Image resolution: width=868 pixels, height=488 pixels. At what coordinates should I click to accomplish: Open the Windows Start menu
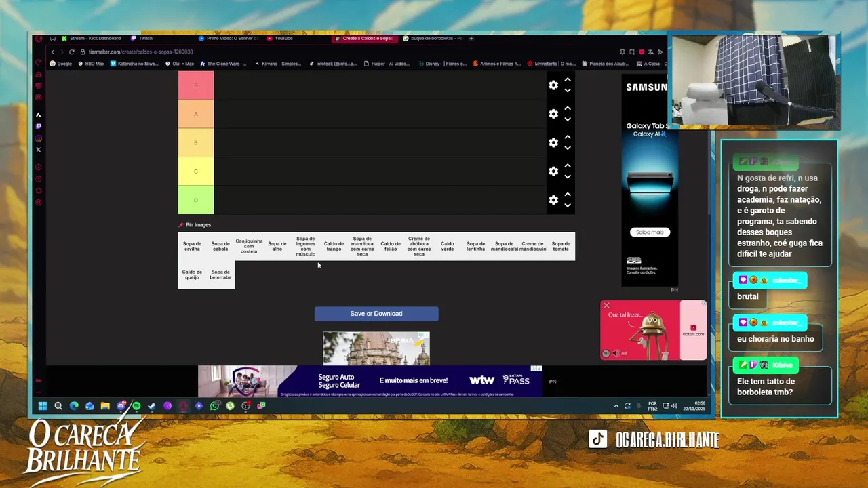click(42, 406)
